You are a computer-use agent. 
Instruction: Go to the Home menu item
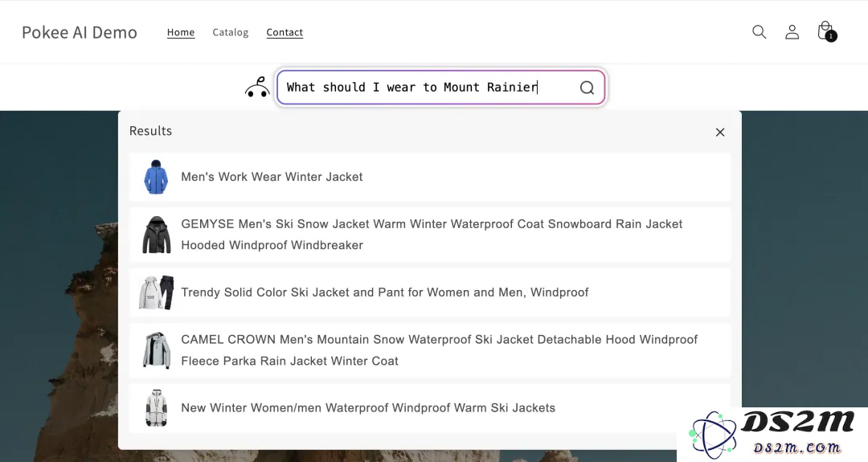(x=181, y=32)
